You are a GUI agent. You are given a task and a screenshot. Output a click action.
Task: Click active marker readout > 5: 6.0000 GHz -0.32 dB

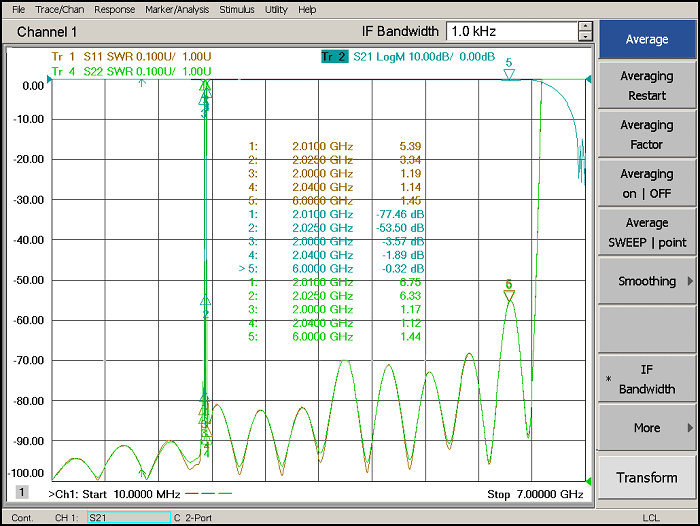pyautogui.click(x=331, y=269)
